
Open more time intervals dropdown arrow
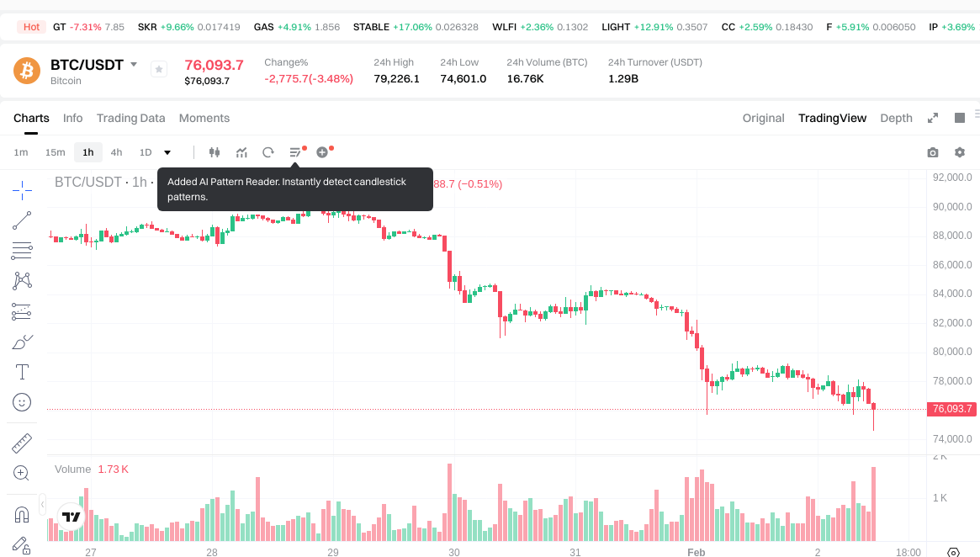[167, 152]
